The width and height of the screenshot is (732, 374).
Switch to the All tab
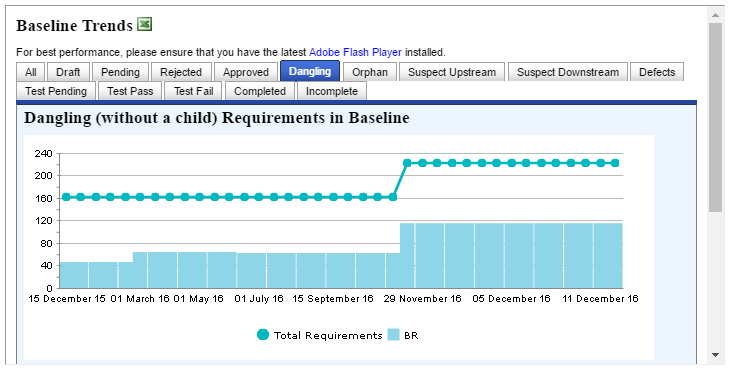[x=31, y=72]
